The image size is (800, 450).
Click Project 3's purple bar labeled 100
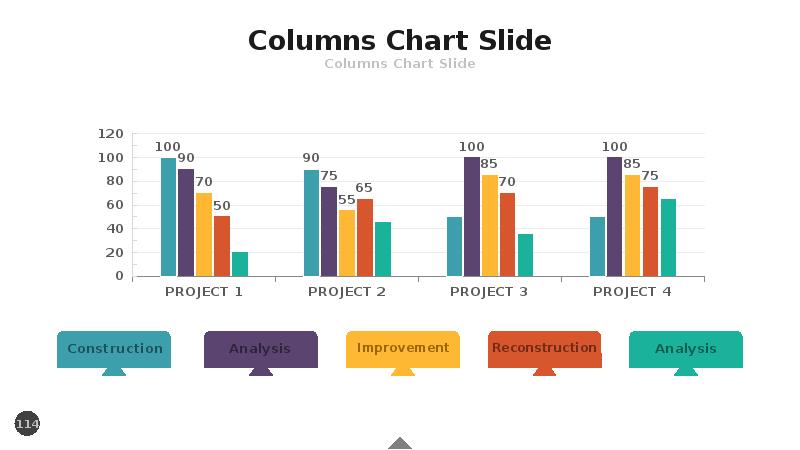472,217
